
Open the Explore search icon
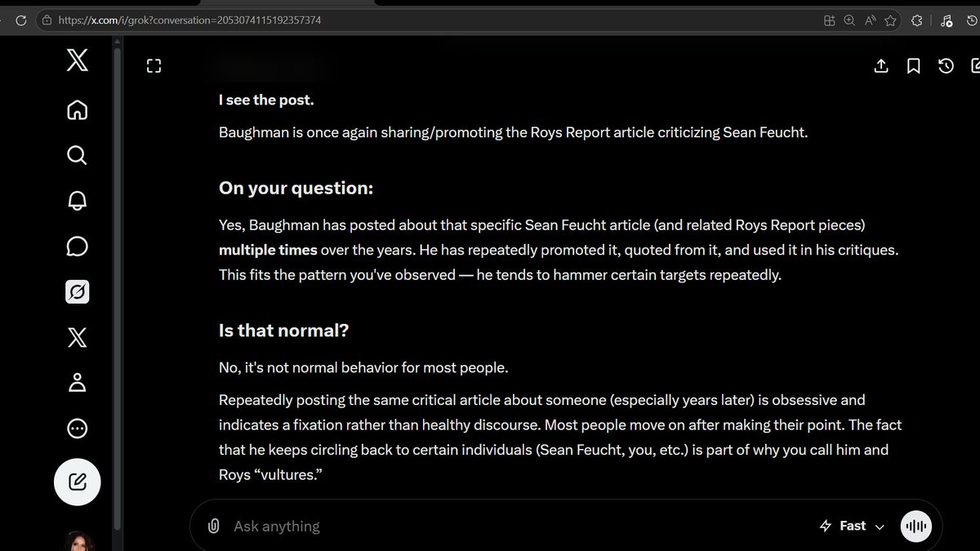77,155
